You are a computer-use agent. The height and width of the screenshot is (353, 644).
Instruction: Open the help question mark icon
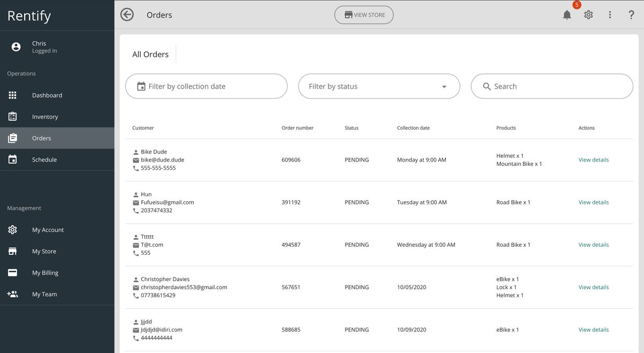[x=631, y=14]
